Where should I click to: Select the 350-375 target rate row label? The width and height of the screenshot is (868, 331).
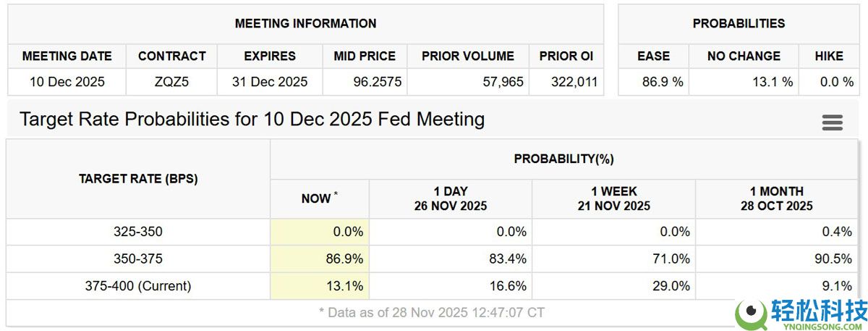click(138, 259)
